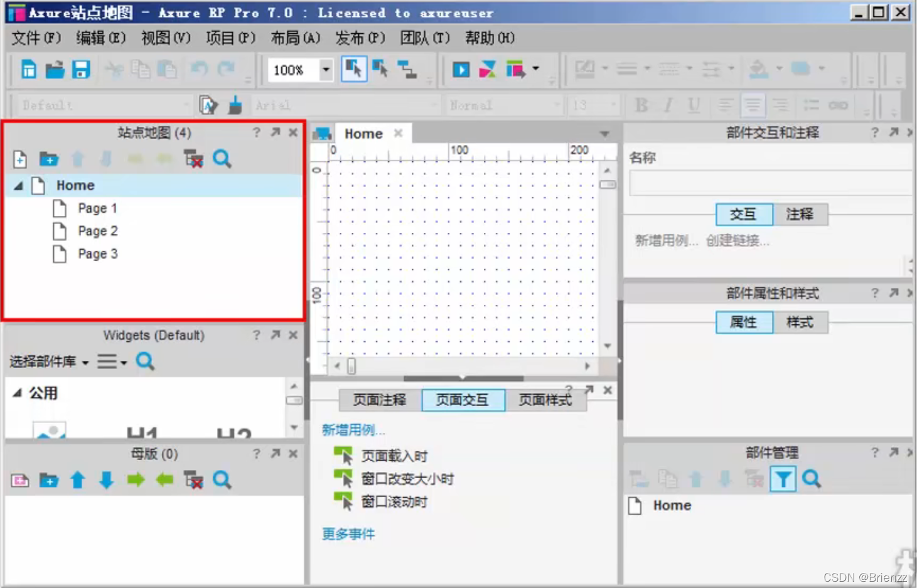Select Page 1 in the sitemap
917x588 pixels.
(x=97, y=208)
